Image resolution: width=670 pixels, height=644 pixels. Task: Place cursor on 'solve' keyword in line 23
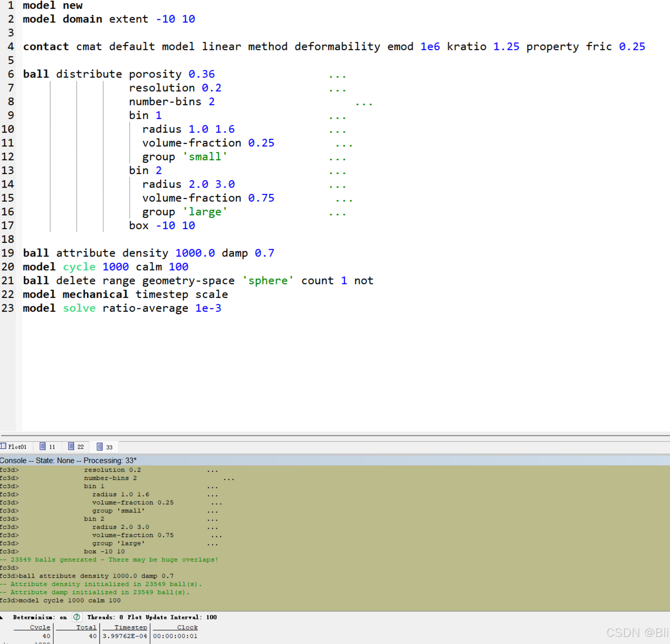[79, 308]
